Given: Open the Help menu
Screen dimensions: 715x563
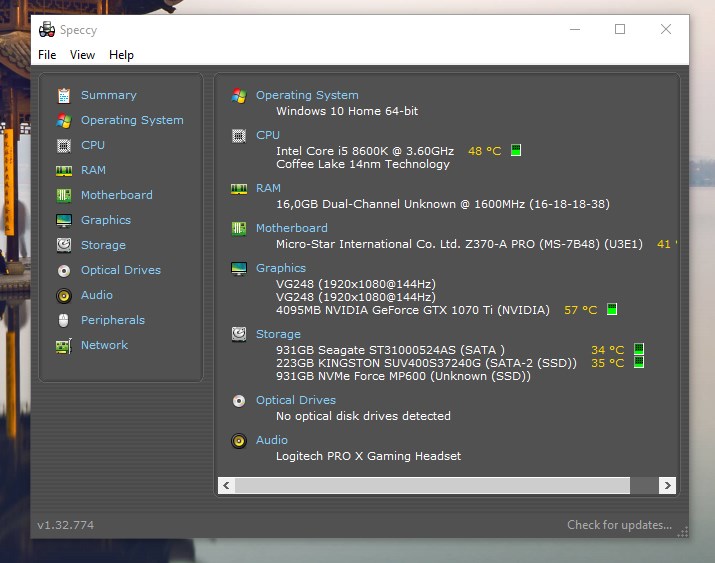Looking at the screenshot, I should pos(121,55).
